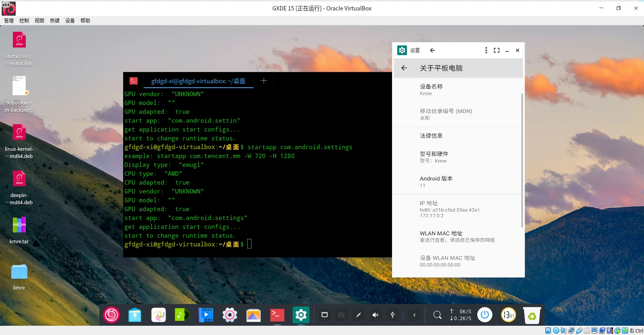Launch the image viewer from the dock
Viewport: 644px width, 335px height.
pyautogui.click(x=253, y=315)
